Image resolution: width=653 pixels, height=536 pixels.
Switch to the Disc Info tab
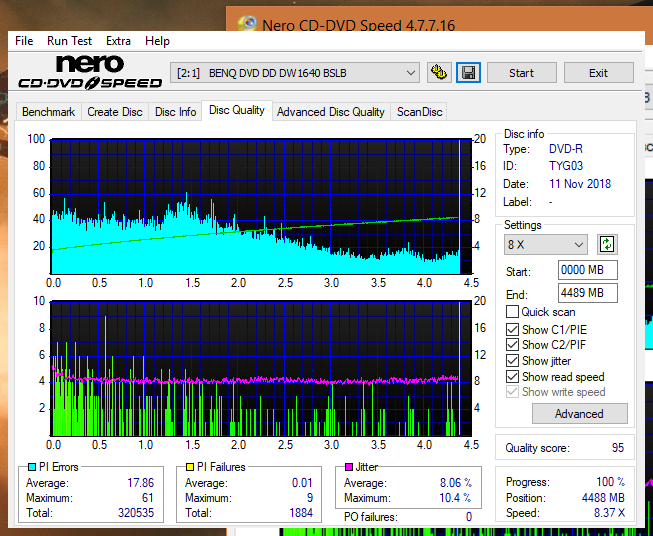[175, 112]
